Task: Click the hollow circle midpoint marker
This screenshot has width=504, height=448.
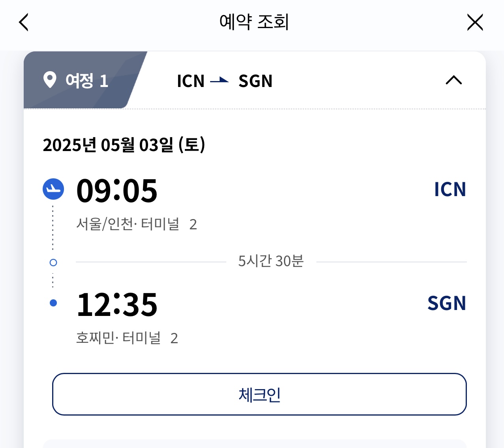Action: click(53, 263)
